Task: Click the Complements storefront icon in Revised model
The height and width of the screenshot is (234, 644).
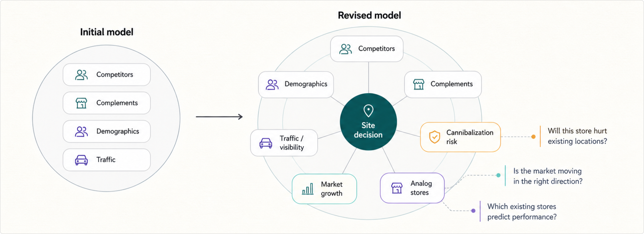Action: pos(418,84)
